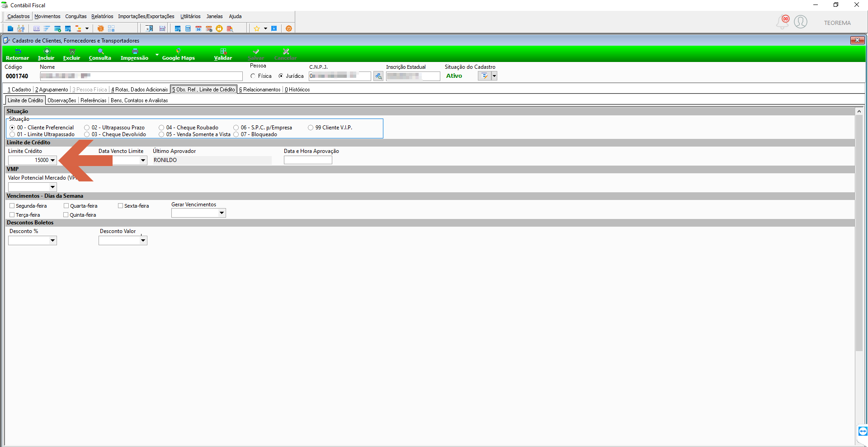Open the Utilitários menu

pos(190,16)
